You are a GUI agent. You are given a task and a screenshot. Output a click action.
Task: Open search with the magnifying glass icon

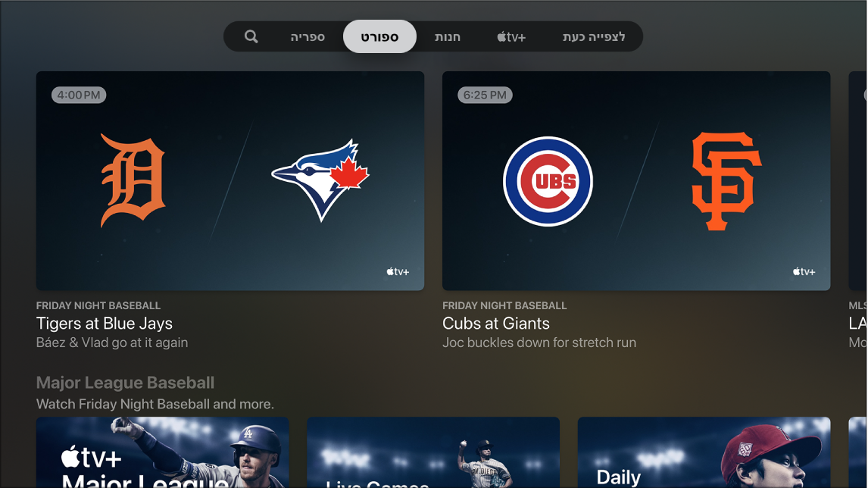click(x=251, y=36)
